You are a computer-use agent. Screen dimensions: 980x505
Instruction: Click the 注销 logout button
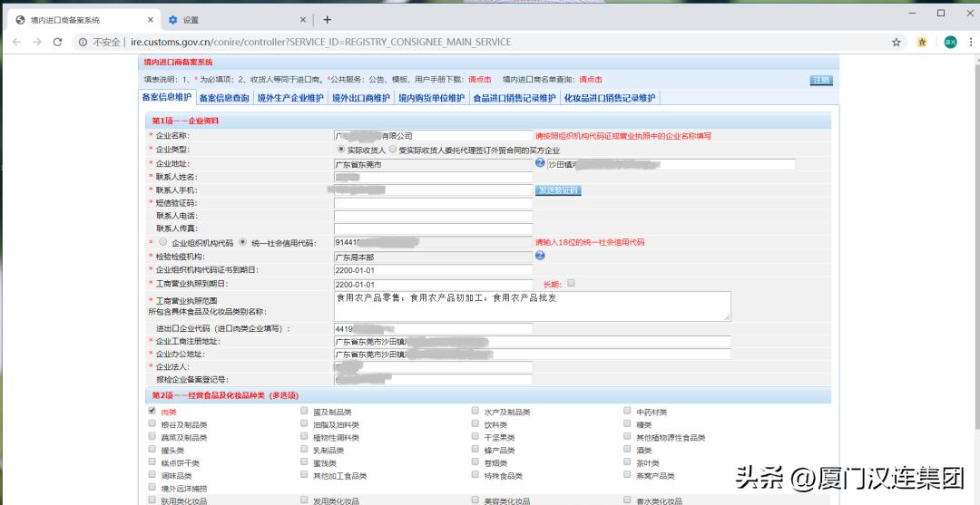point(821,80)
